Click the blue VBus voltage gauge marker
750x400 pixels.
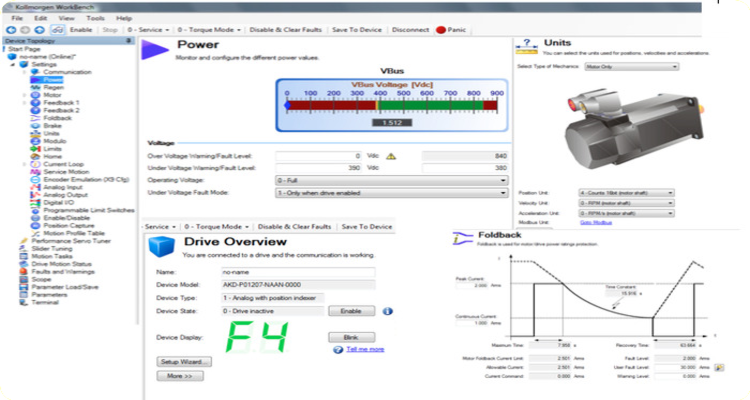(287, 105)
